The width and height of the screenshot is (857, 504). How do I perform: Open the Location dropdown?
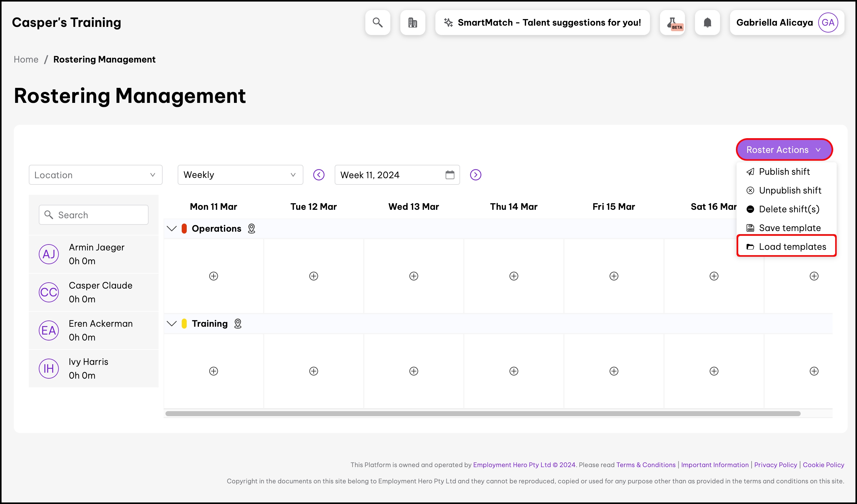pos(96,175)
